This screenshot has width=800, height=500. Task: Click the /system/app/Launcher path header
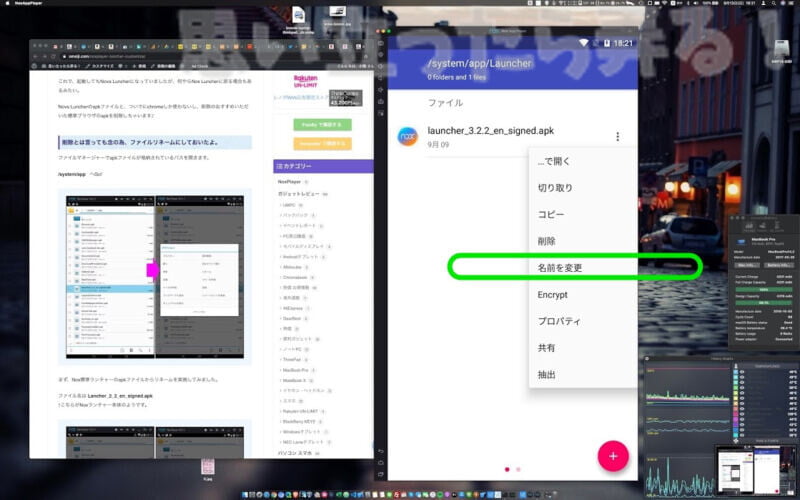click(x=479, y=63)
